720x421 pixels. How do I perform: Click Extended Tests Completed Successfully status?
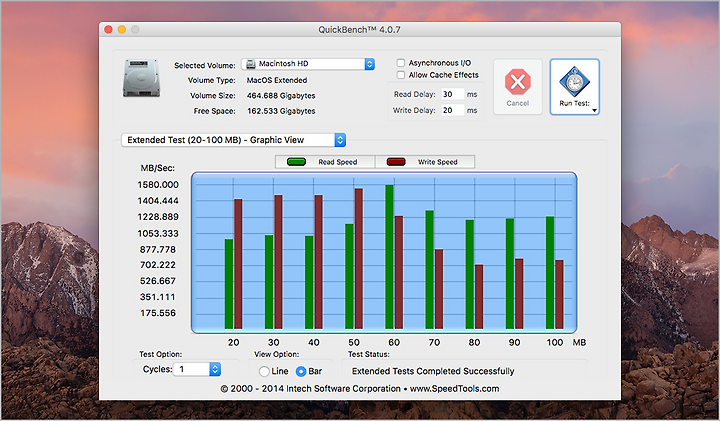point(433,371)
